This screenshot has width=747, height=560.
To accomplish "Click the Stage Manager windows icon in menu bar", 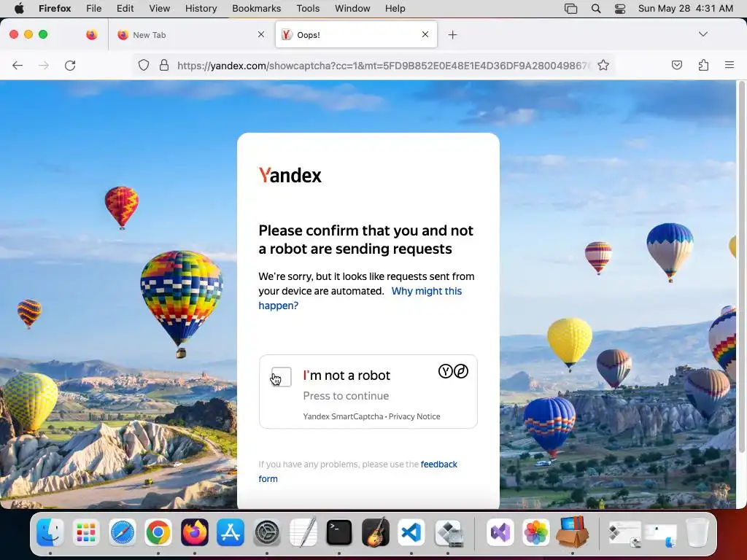I will click(570, 8).
